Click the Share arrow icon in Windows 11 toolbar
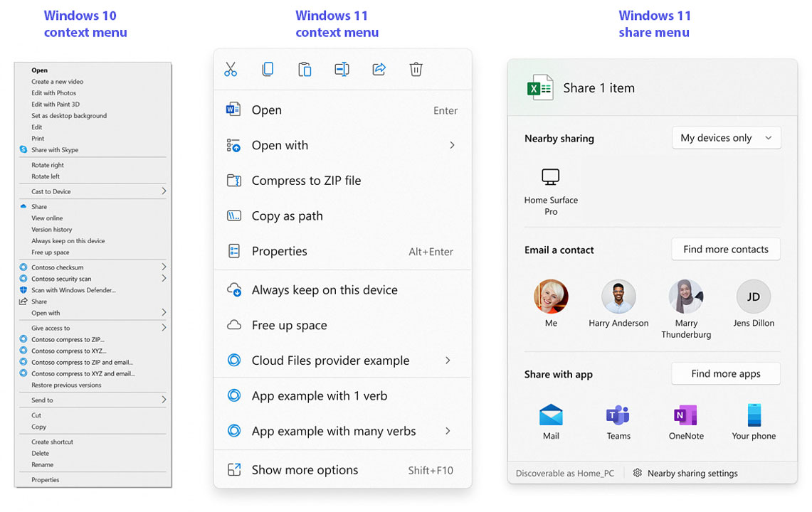The image size is (812, 512). pyautogui.click(x=379, y=70)
